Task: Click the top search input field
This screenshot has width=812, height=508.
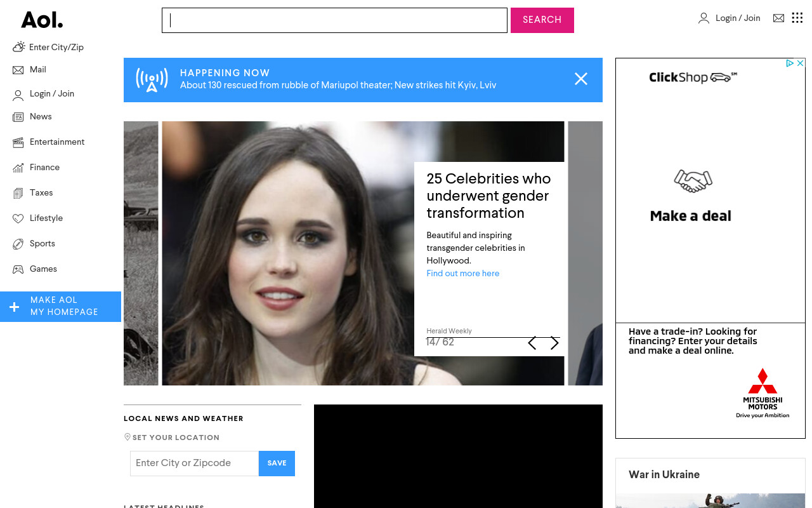Action: [x=334, y=20]
